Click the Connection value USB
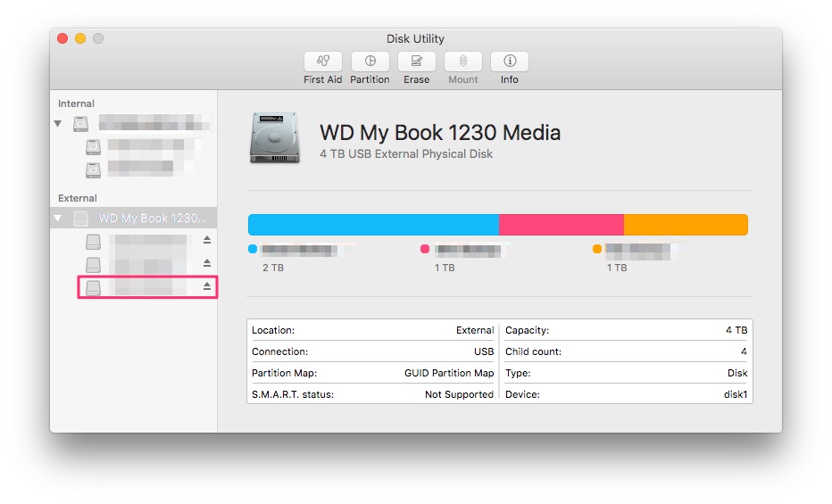This screenshot has width=832, height=504. (x=484, y=351)
